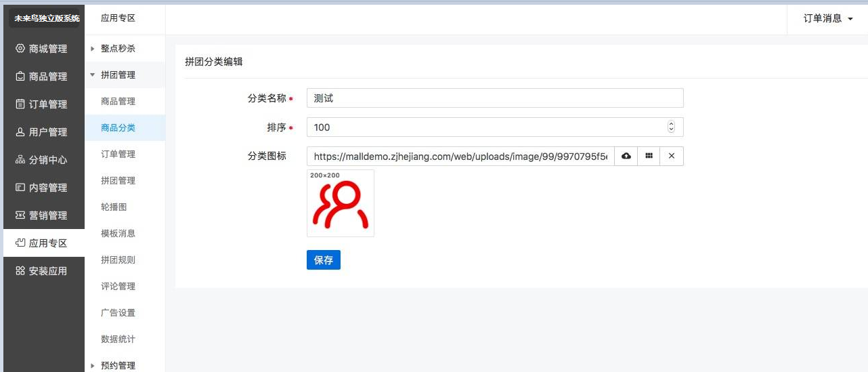The image size is (868, 372).
Task: Click the 商品管理 bag icon
Action: click(x=20, y=77)
